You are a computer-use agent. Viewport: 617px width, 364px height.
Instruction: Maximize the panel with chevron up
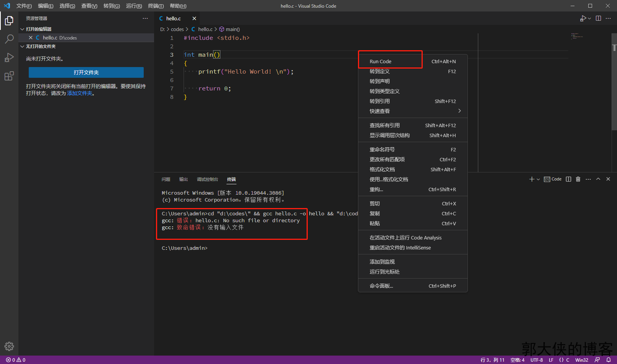pyautogui.click(x=598, y=179)
